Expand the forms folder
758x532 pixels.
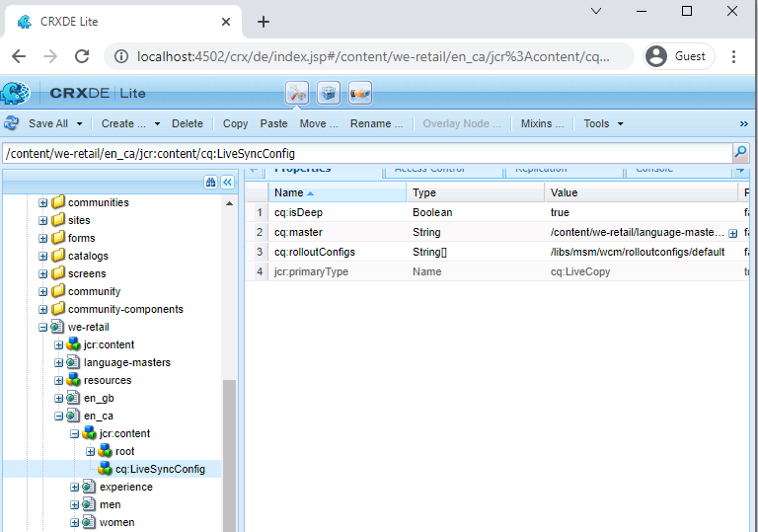point(43,239)
